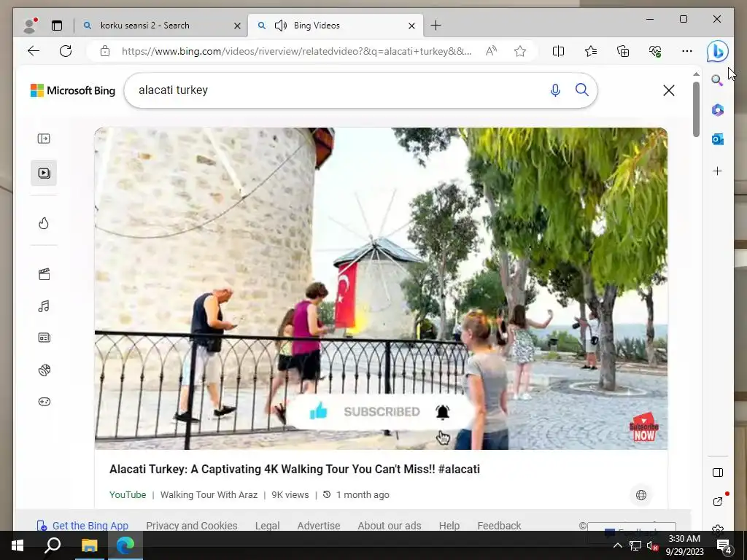Viewport: 747px width, 560px height.
Task: Close the video viewer with X
Action: tap(669, 90)
